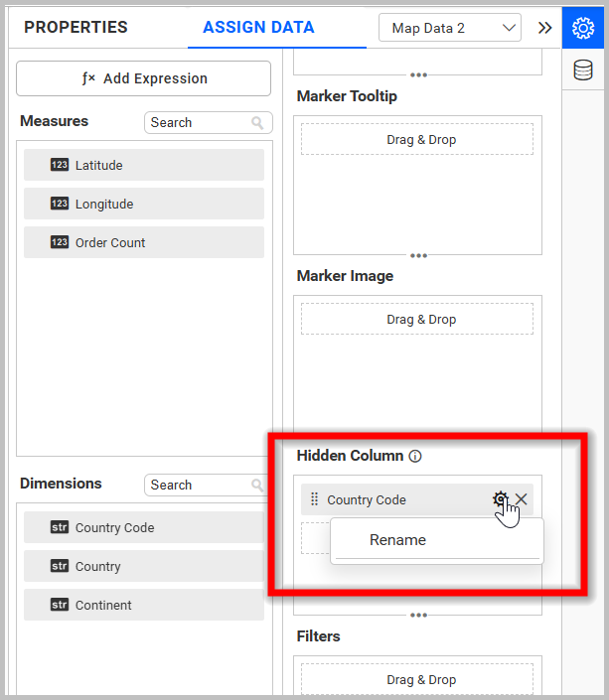Switch to the Properties tab

coord(76,28)
